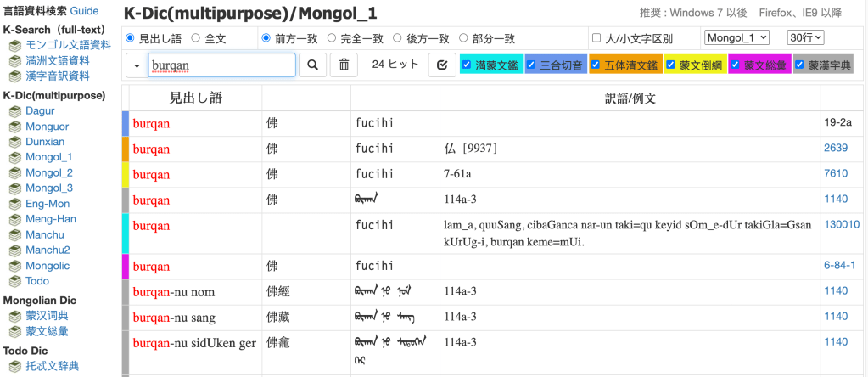This screenshot has height=377, width=868.
Task: Click the trash icon to clear search
Action: (344, 65)
